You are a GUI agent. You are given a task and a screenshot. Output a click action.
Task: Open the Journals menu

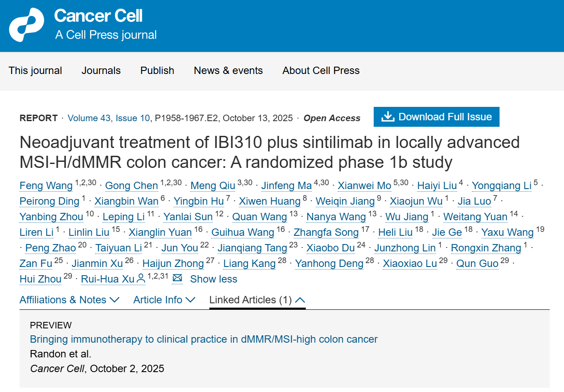click(x=101, y=71)
